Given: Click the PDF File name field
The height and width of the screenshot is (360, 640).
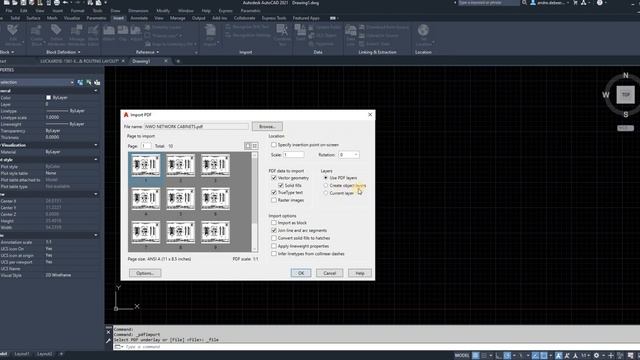Looking at the screenshot, I should (196, 127).
